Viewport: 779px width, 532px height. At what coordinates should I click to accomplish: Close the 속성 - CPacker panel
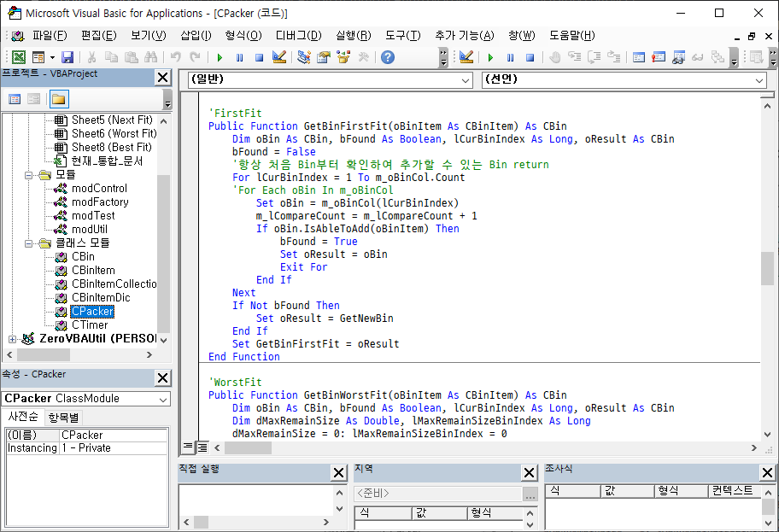(162, 378)
